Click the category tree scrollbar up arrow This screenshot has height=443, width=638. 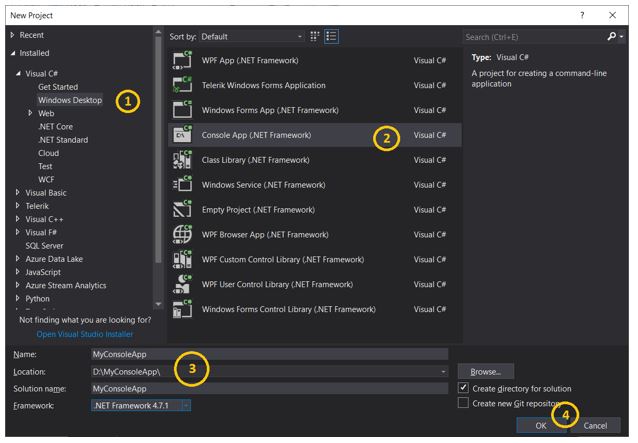158,32
